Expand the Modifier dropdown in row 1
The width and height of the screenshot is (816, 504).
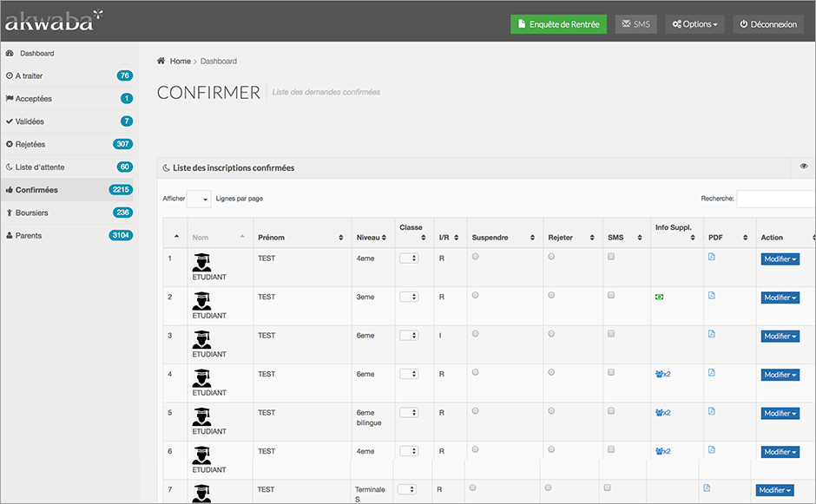pos(780,259)
